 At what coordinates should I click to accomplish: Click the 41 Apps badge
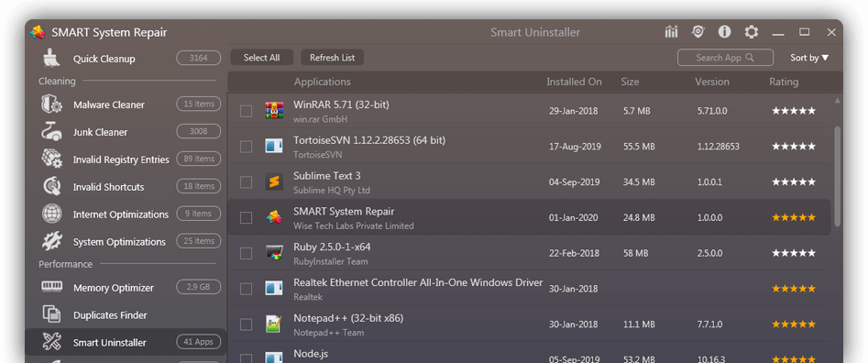click(199, 341)
